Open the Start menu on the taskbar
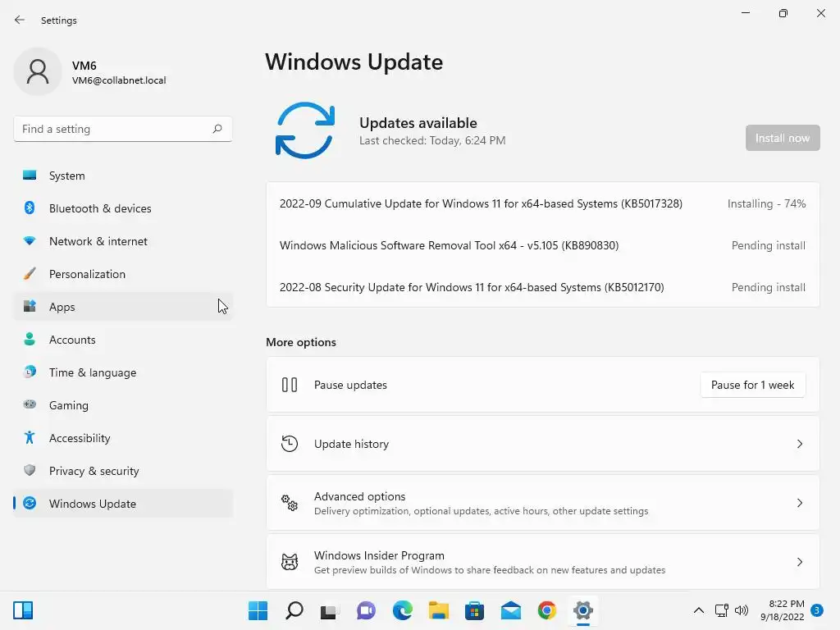The height and width of the screenshot is (630, 840). [258, 610]
